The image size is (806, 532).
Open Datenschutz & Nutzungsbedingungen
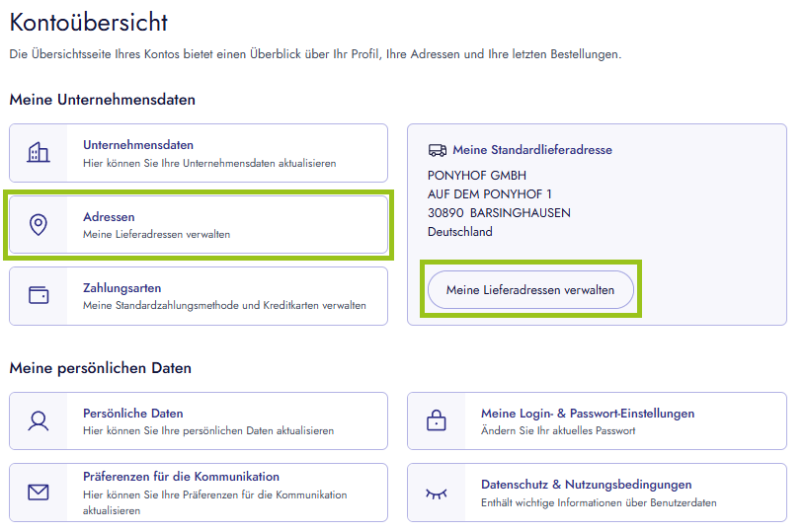[x=587, y=485]
